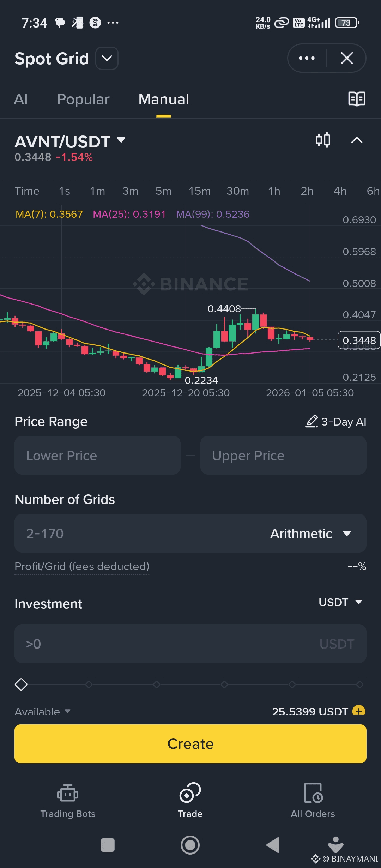Open the tutorial guide book icon
The width and height of the screenshot is (381, 868).
[357, 99]
